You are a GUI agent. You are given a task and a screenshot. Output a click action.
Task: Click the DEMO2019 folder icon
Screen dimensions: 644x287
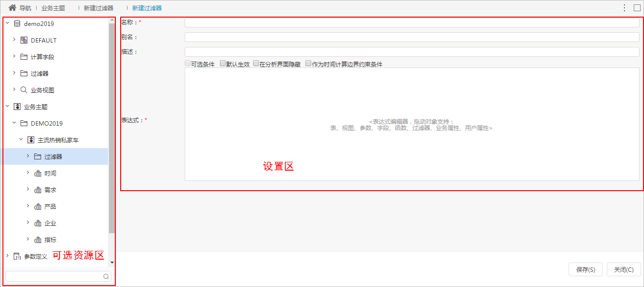click(24, 123)
